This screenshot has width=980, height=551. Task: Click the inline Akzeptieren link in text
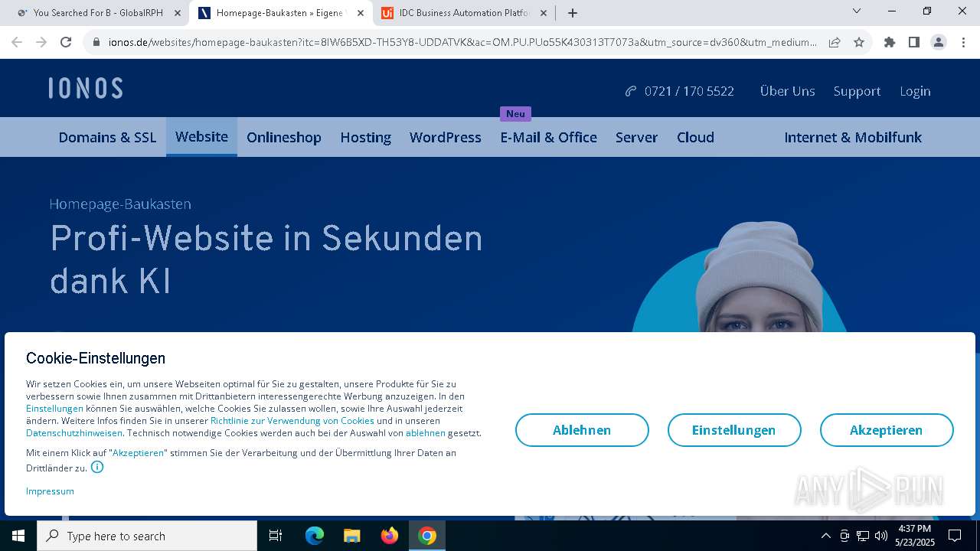(x=139, y=453)
